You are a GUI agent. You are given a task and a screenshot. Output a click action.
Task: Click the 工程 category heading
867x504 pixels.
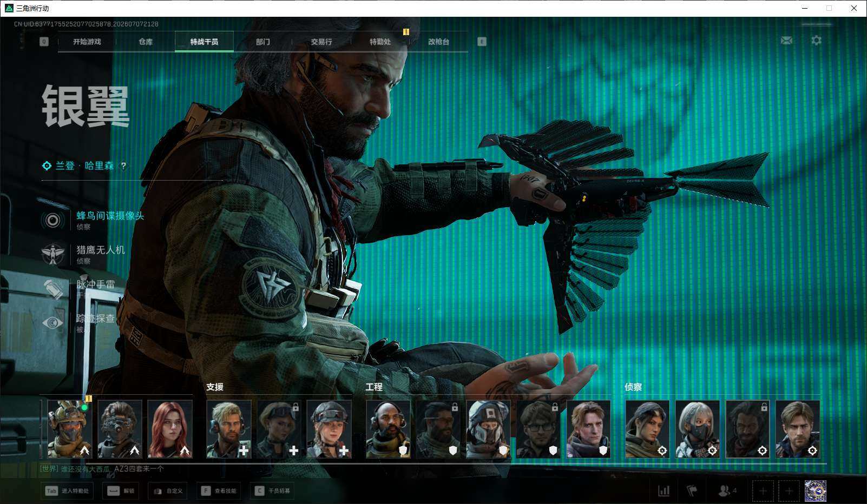click(x=374, y=387)
